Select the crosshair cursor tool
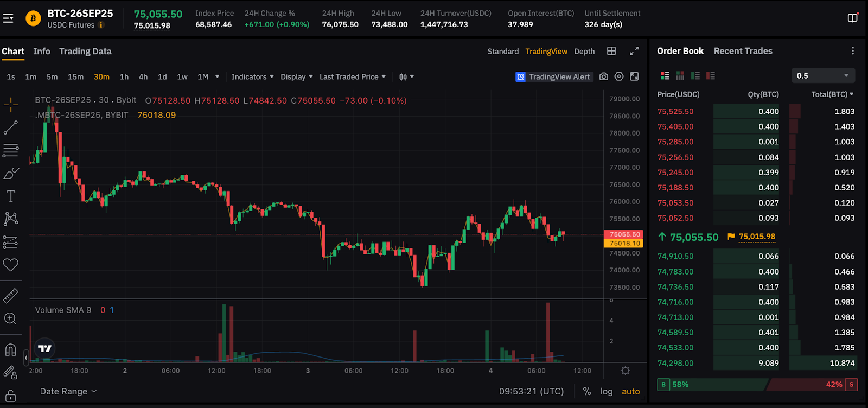Screen dimensions: 868x408 coord(11,104)
